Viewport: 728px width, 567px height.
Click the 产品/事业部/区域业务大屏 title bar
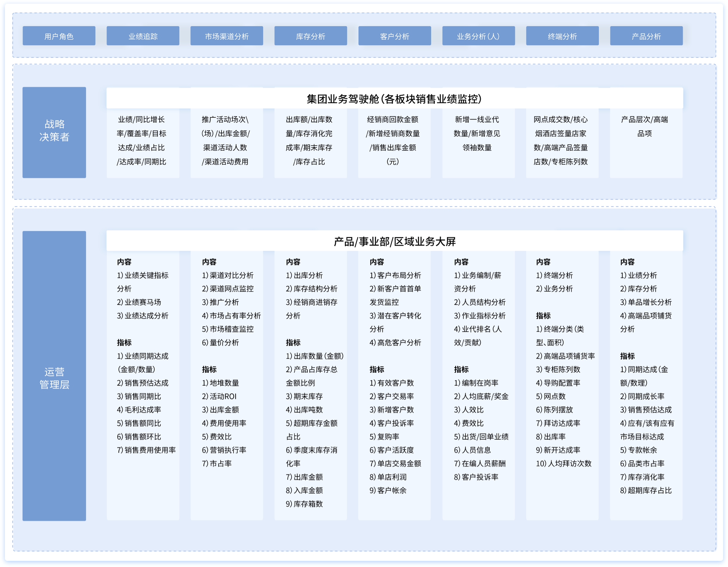(394, 241)
